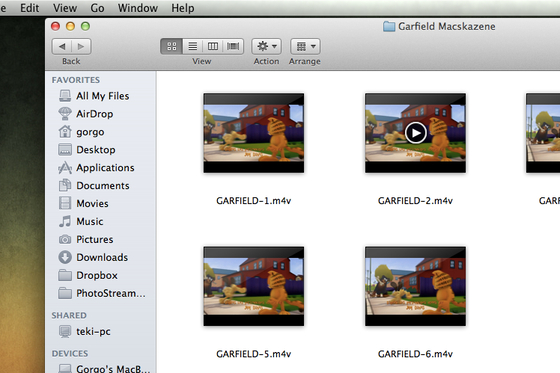Click the Garfield Macskazene folder title icon
The image size is (560, 373).
click(389, 26)
